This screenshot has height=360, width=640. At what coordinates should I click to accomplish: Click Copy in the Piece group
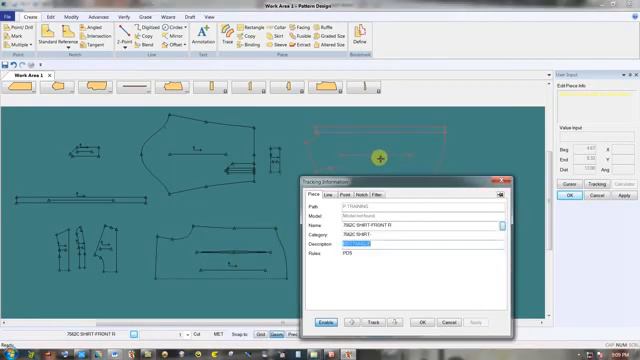pos(247,36)
